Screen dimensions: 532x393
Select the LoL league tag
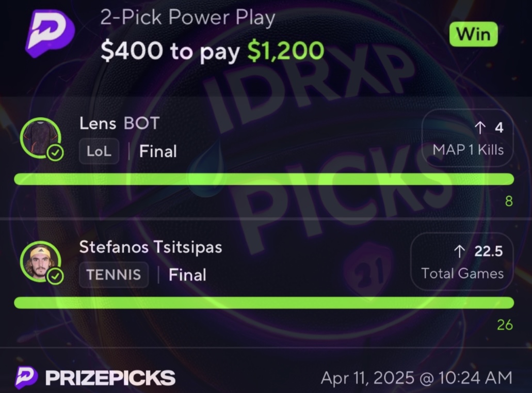[x=99, y=151]
